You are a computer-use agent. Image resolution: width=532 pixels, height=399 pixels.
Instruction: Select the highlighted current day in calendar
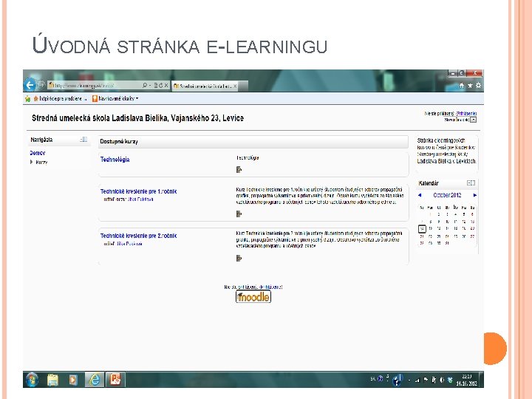422,228
